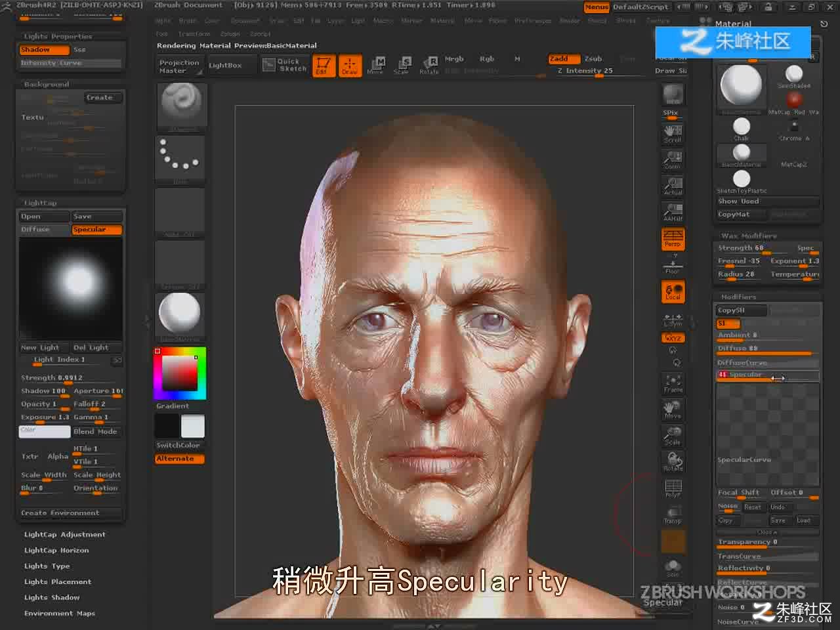Click the AAHalf icon

click(673, 212)
